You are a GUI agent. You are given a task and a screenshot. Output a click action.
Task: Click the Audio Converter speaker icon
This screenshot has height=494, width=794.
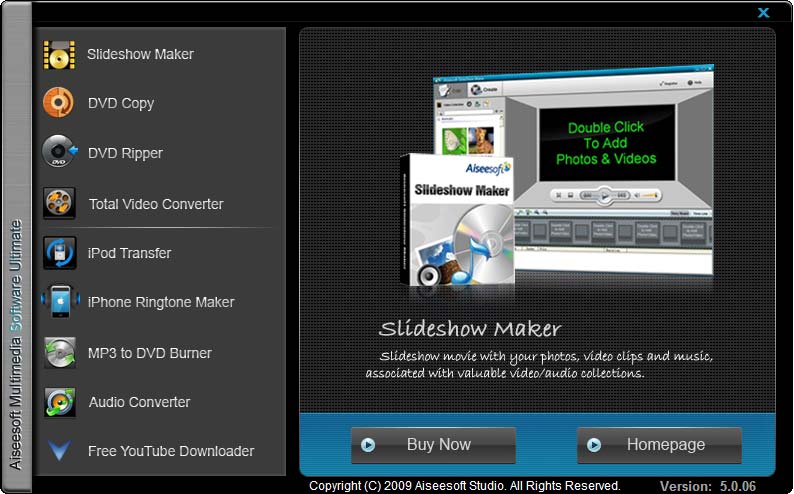click(59, 402)
